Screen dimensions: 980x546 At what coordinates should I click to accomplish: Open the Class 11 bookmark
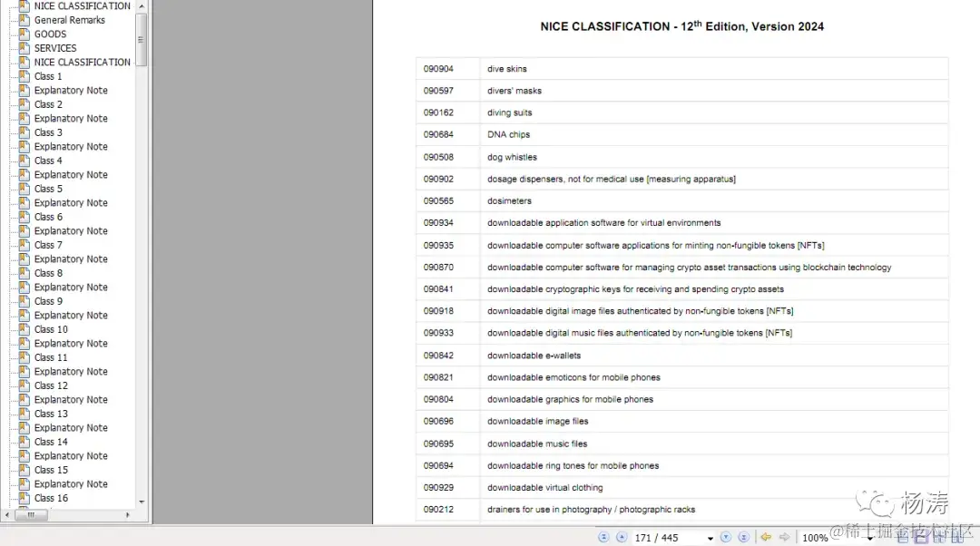click(x=51, y=357)
